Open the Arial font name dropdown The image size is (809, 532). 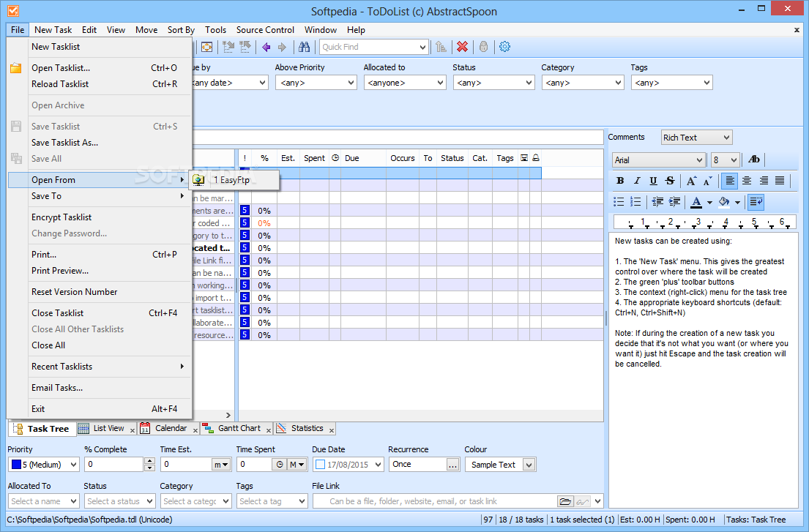pos(659,160)
